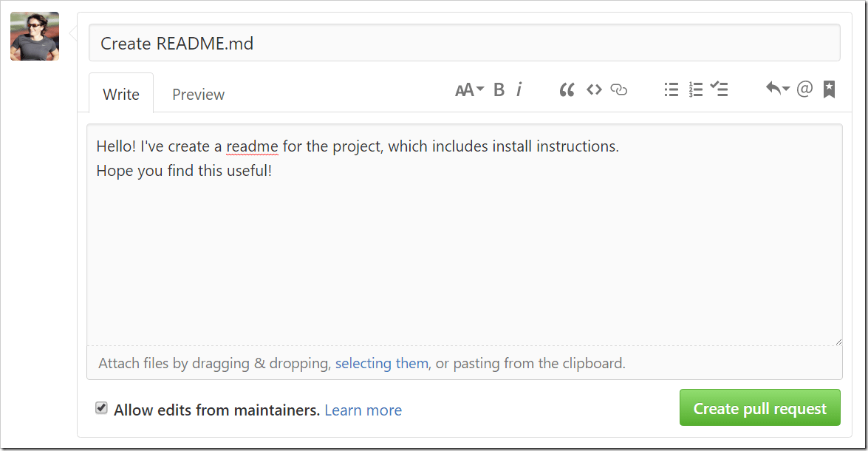Click the user avatar picture
Image resolution: width=868 pixels, height=451 pixels.
34,35
